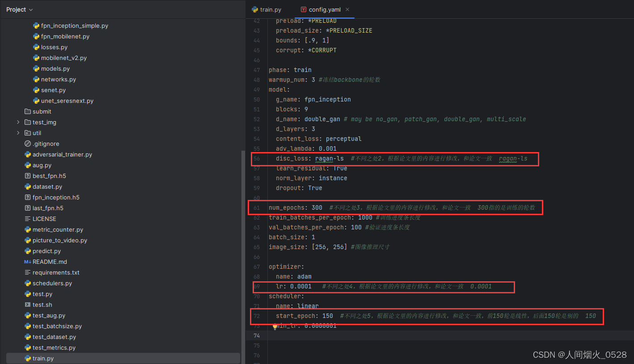Click the submit folder icon

28,111
